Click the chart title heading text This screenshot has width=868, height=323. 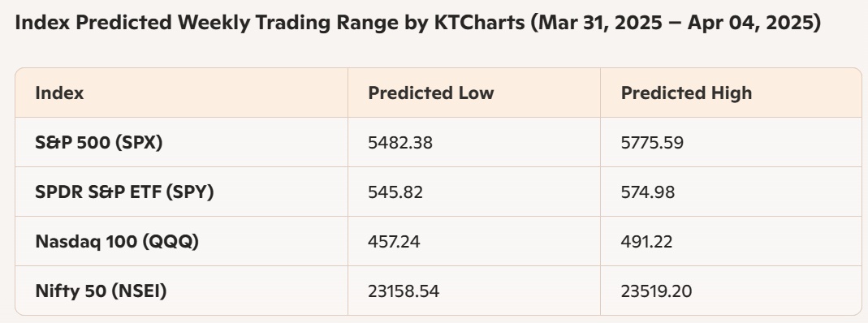[x=418, y=24]
